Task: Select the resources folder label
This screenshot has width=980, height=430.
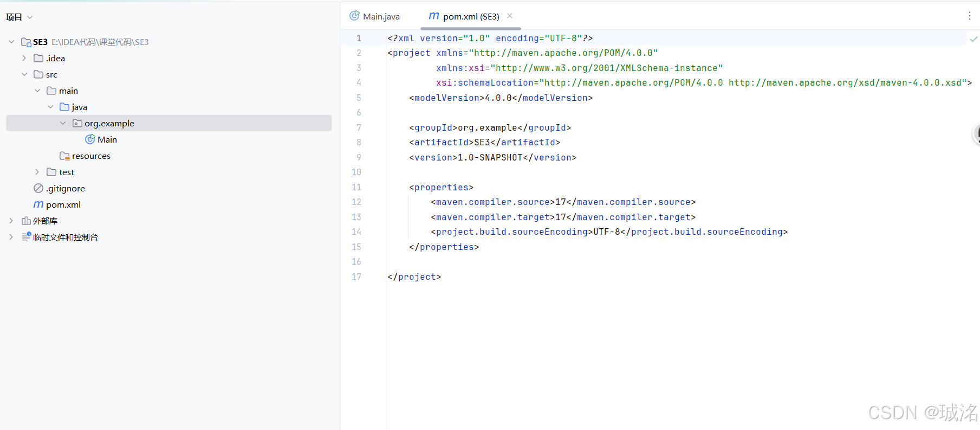Action: pos(91,156)
